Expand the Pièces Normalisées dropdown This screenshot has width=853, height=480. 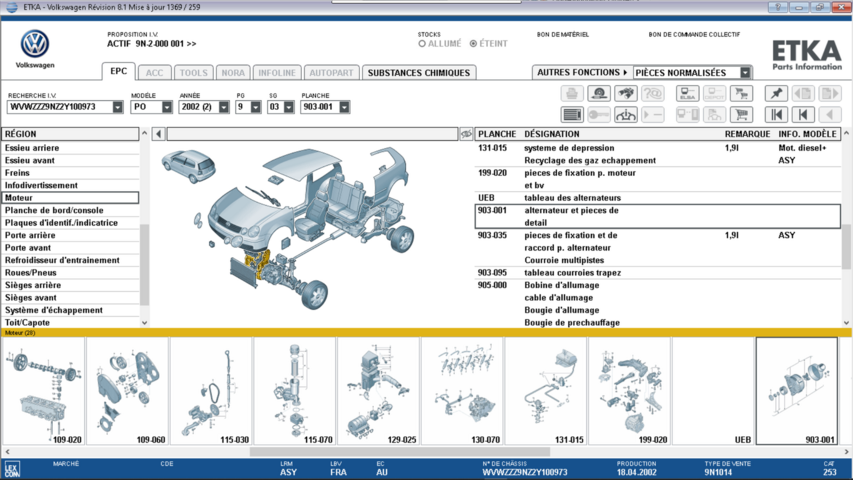[x=745, y=72]
